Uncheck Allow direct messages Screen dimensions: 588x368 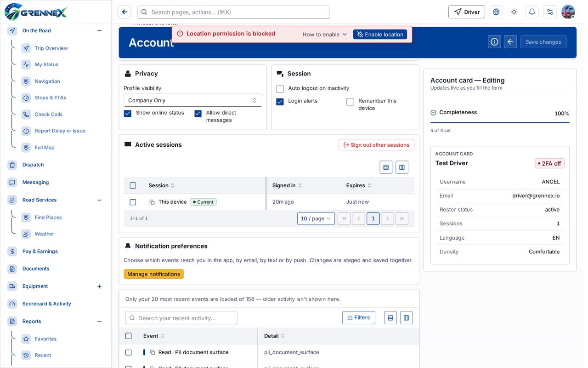point(198,113)
